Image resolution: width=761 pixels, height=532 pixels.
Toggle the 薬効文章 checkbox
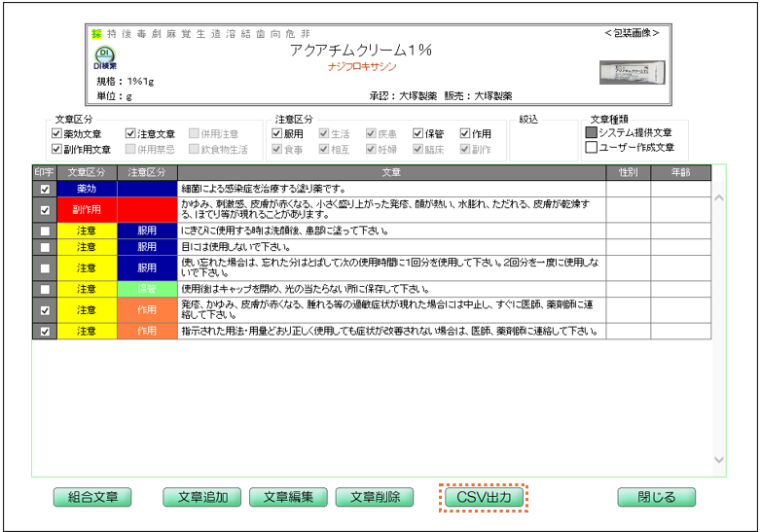[57, 134]
